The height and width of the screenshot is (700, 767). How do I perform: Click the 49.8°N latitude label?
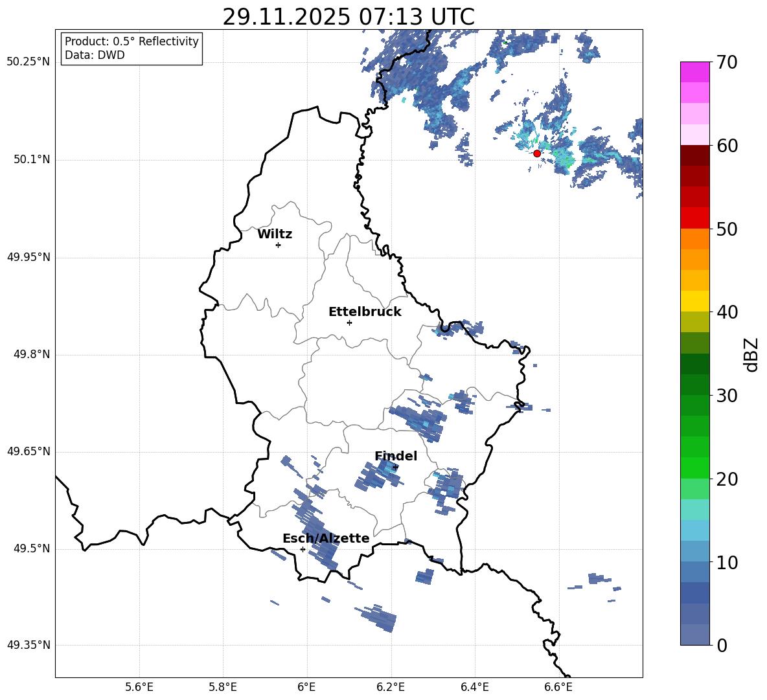32,354
